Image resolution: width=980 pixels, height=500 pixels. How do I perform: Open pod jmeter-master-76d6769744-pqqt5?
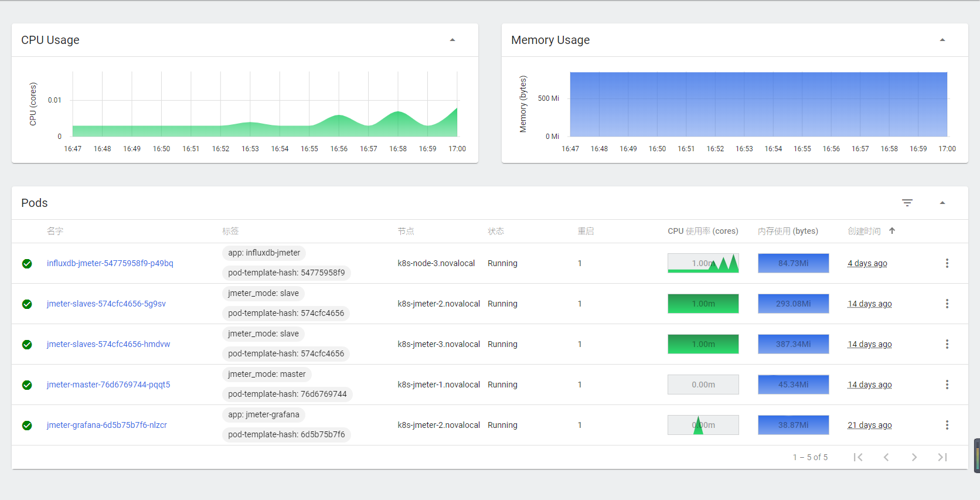tap(108, 385)
